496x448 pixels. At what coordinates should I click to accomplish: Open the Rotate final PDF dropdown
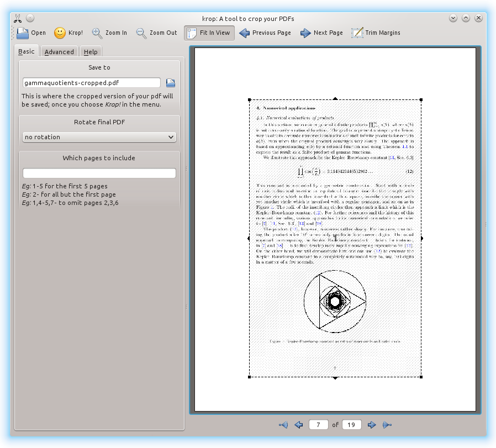coord(99,137)
